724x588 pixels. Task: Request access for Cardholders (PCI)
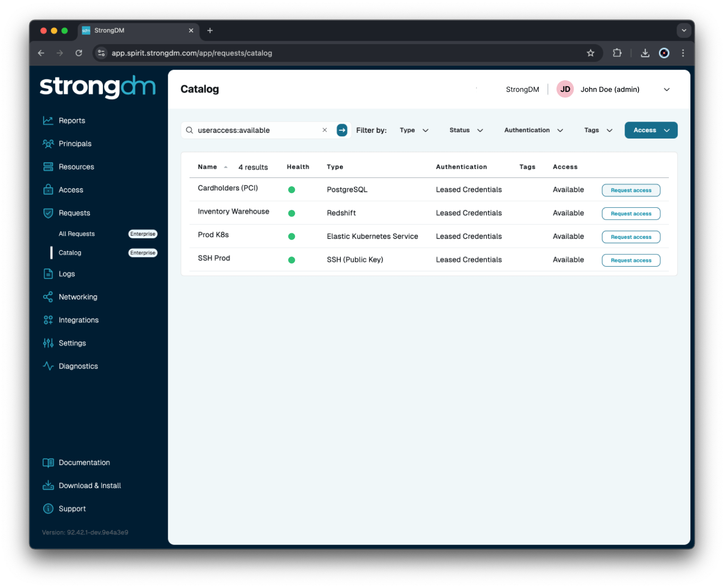631,190
